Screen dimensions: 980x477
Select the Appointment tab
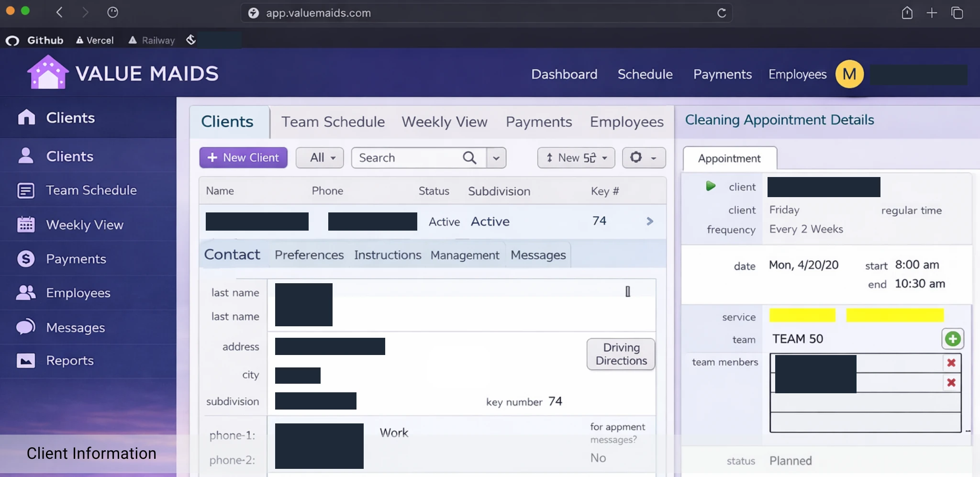click(x=729, y=158)
